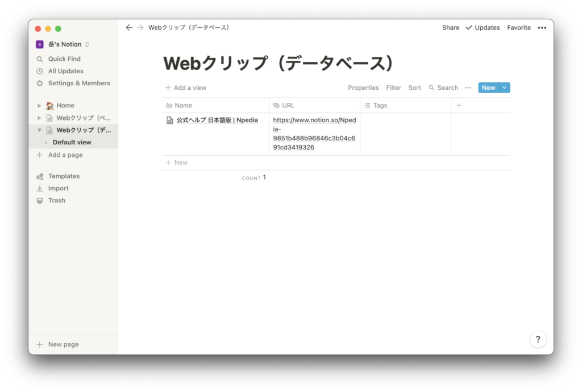Click the + New row at table bottom
Screen dimensions: 582x392
(336, 163)
